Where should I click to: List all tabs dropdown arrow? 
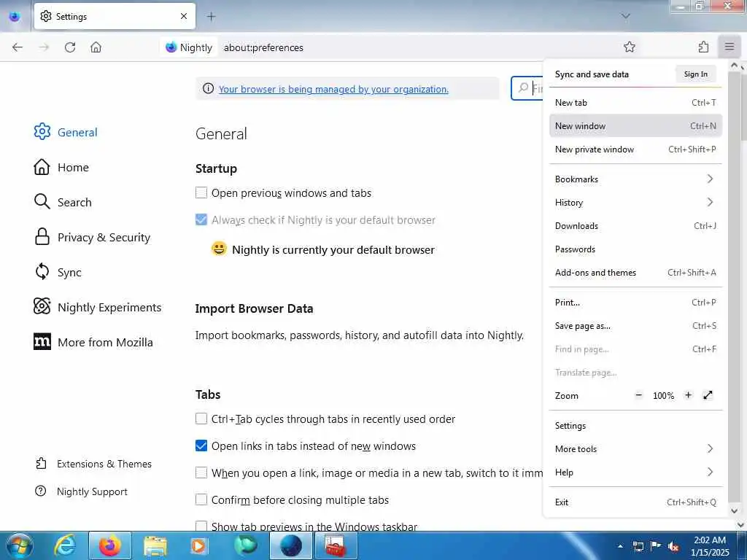coord(625,16)
